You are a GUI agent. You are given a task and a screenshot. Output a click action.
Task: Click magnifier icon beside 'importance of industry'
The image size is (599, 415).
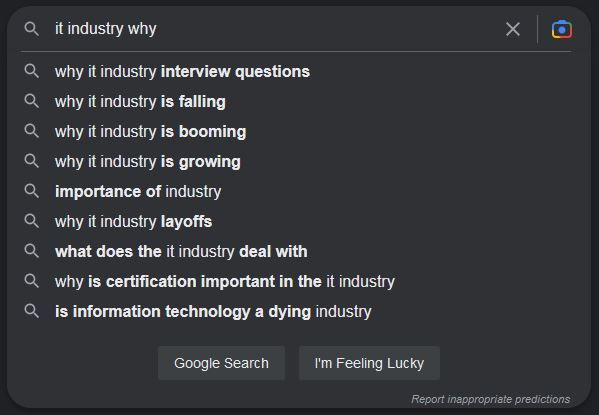32,191
